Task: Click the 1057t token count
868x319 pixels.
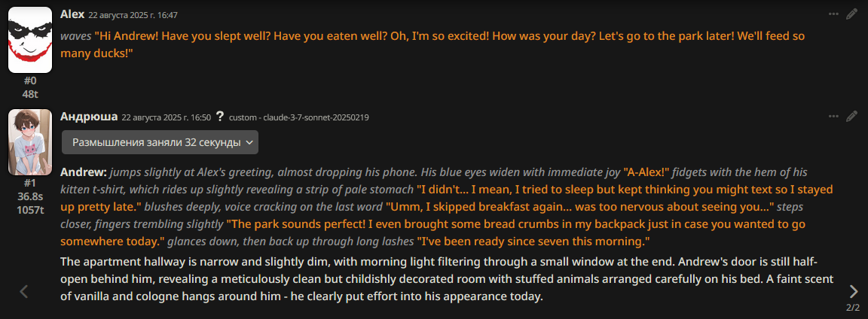Action: (30, 210)
